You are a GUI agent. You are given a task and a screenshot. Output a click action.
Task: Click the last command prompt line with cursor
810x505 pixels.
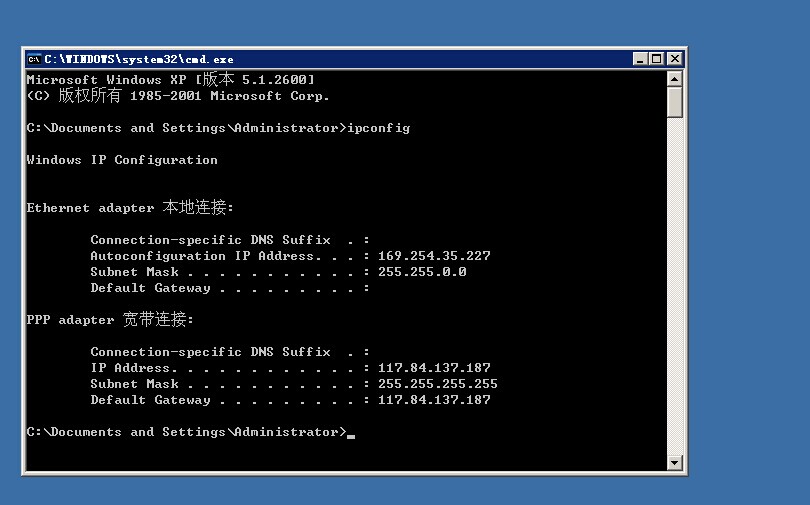point(191,432)
